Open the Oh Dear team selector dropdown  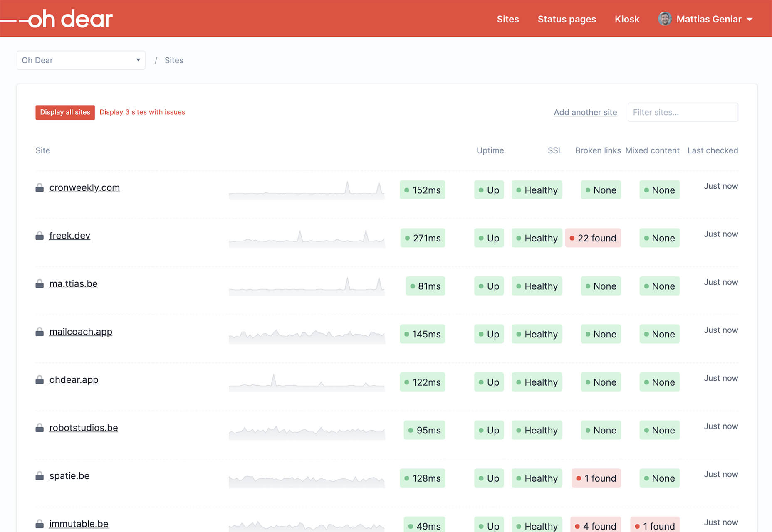(81, 60)
